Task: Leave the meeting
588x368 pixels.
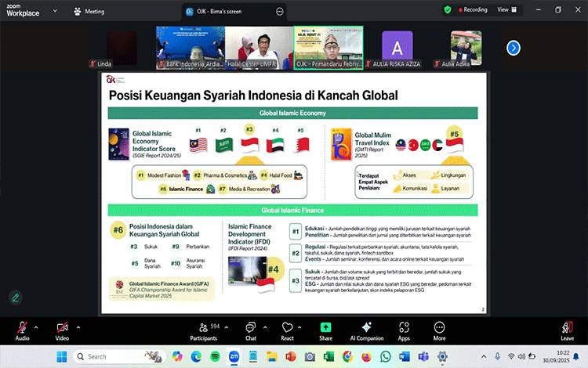Action: coord(567,331)
